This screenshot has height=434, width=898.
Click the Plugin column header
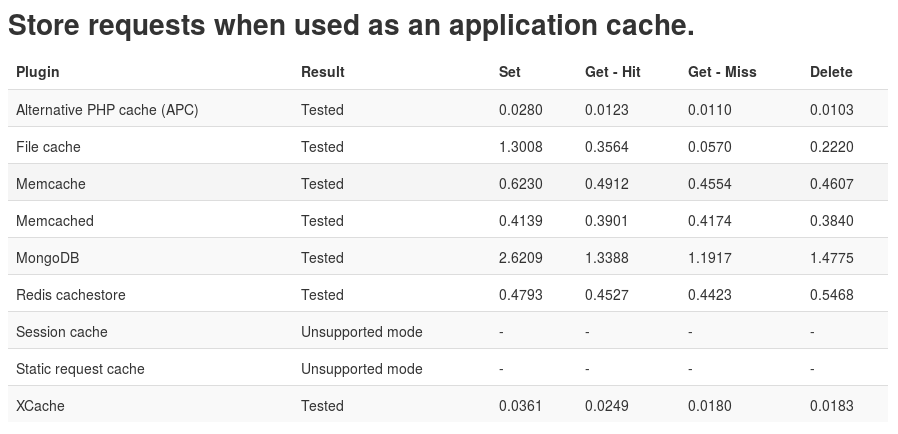[38, 72]
